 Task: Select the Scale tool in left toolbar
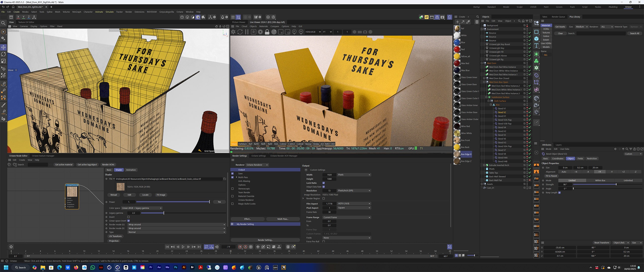pos(4,61)
